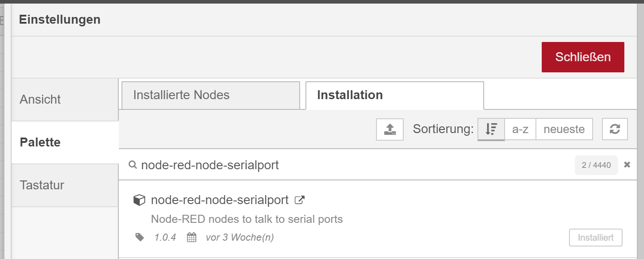The width and height of the screenshot is (644, 259).
Task: Click the package cube icon
Action: click(139, 200)
